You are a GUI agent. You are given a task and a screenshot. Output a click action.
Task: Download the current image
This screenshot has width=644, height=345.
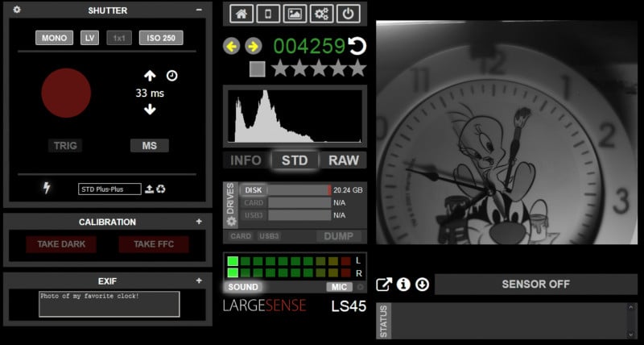pyautogui.click(x=422, y=285)
